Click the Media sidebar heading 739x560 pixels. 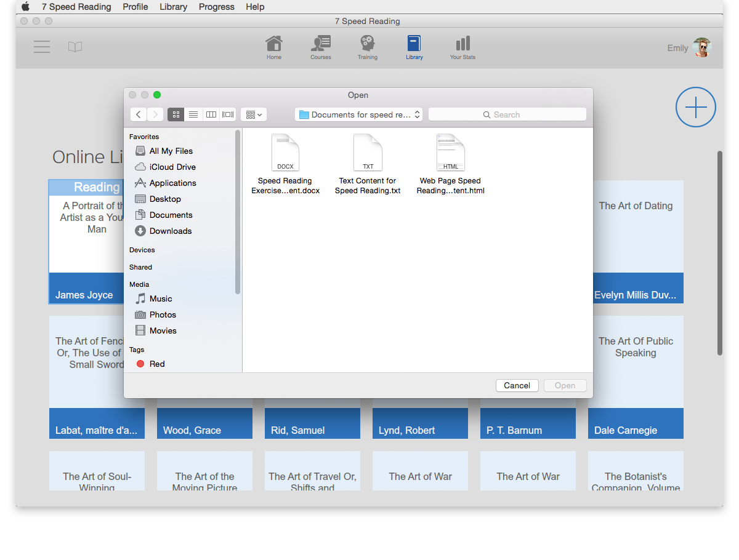(x=139, y=284)
